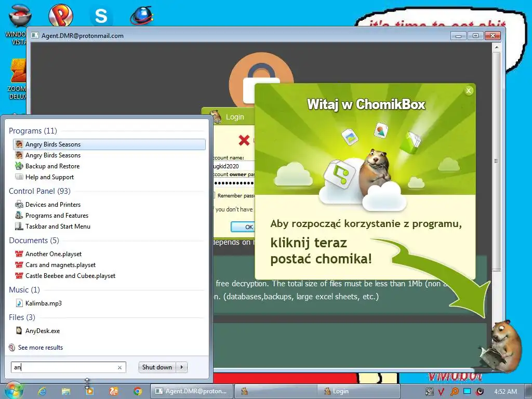This screenshot has height=399, width=532.
Task: Open the Zoom Deluxe desktop shortcut
Action: coord(18,79)
